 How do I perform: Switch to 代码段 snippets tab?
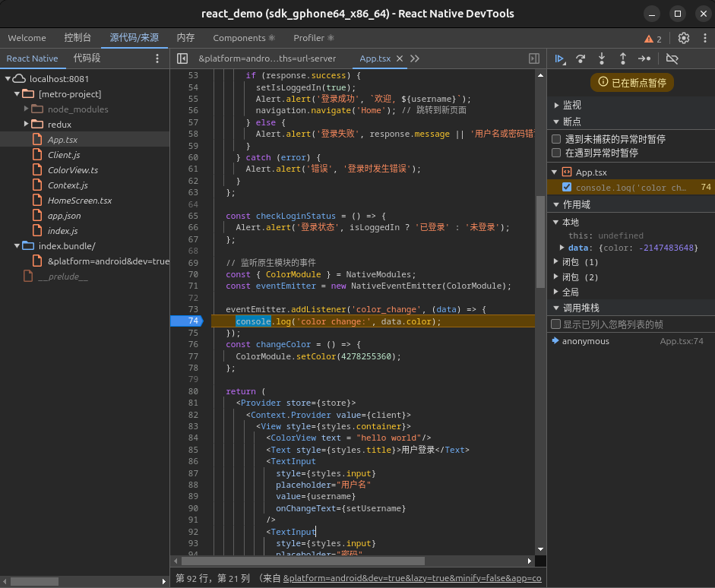(87, 58)
